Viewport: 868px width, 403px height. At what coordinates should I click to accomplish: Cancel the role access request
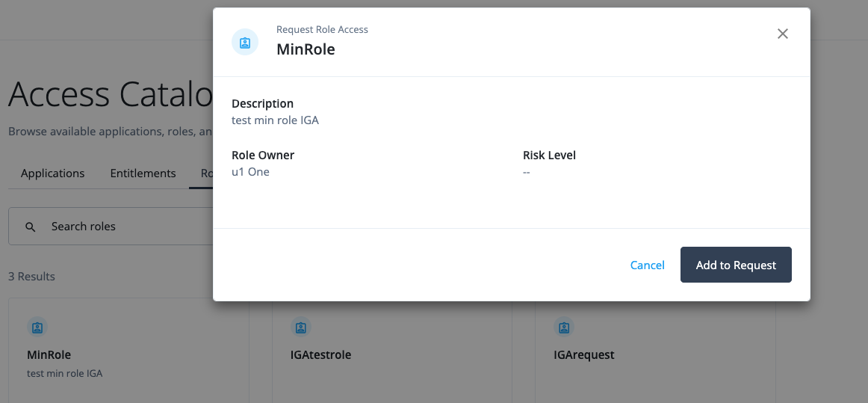click(x=647, y=265)
